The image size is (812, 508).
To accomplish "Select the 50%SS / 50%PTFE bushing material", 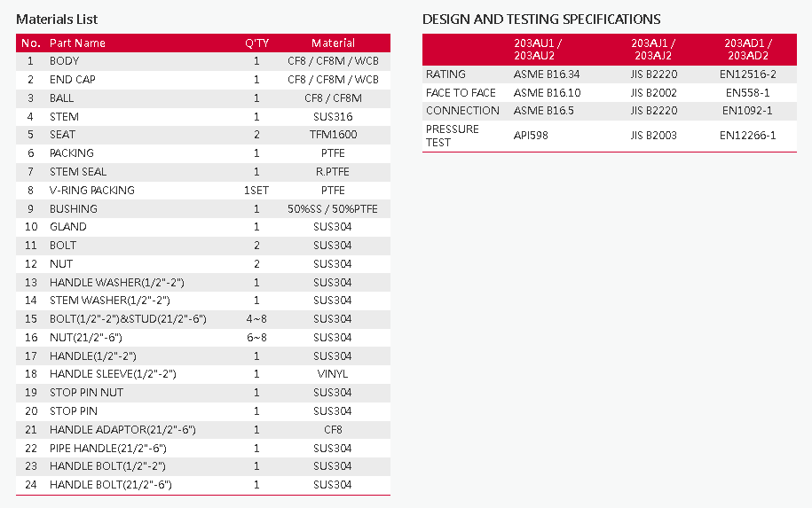I will 333,208.
